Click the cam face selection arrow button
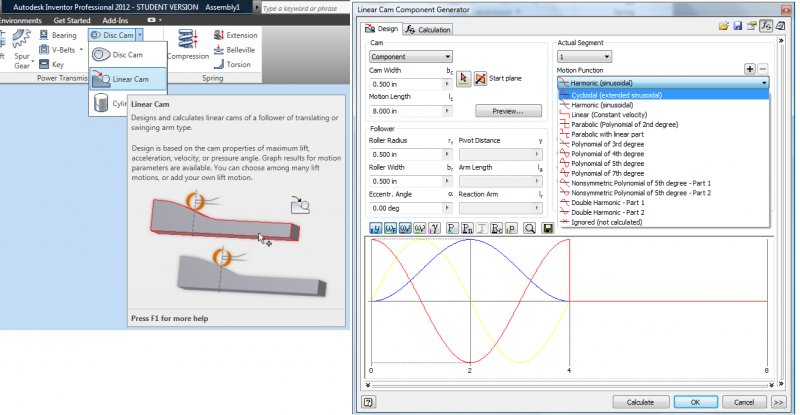 pos(463,78)
